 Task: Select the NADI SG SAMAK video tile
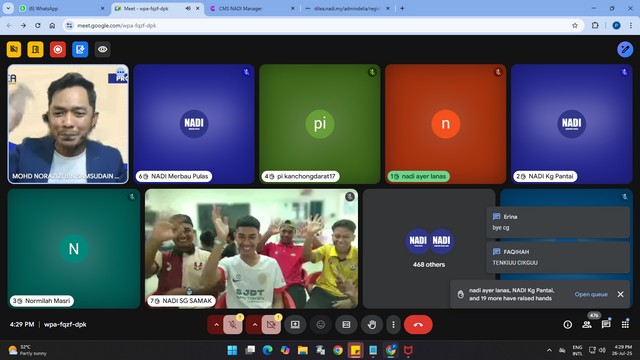click(x=251, y=249)
